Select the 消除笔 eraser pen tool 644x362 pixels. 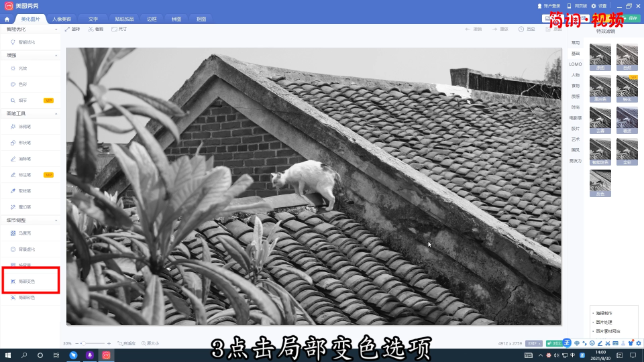pos(27,159)
